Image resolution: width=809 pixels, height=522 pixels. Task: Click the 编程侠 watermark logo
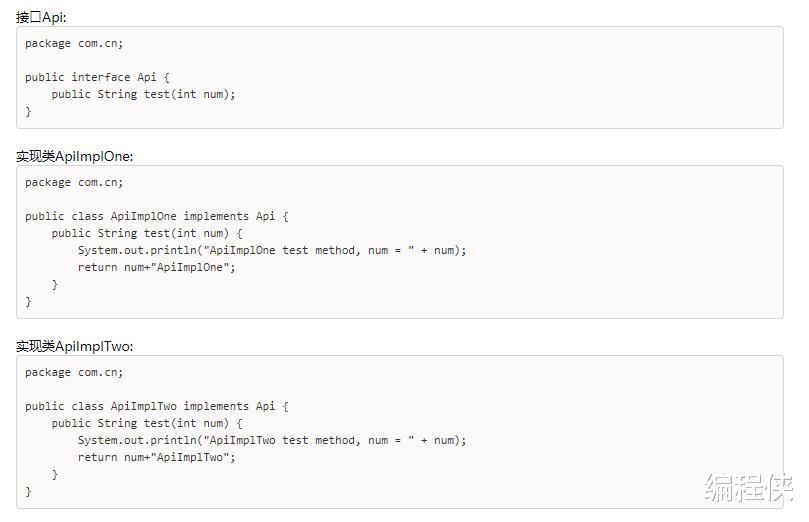(x=749, y=487)
